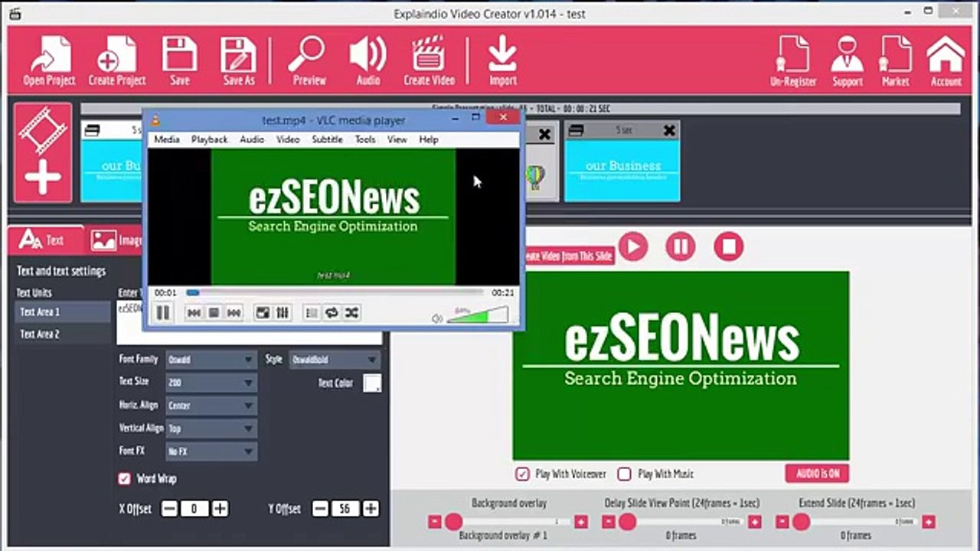The height and width of the screenshot is (551, 980).
Task: Toggle the Word Wrap checkbox
Action: pyautogui.click(x=124, y=479)
